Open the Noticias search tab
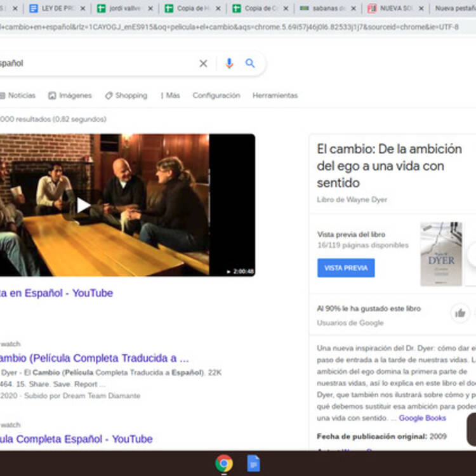This screenshot has height=476, width=476. coord(18,96)
